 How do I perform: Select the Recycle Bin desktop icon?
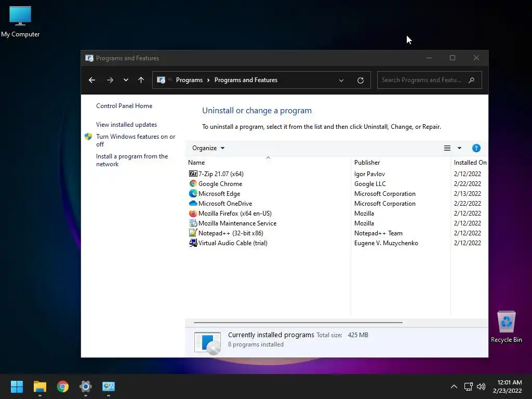(x=506, y=327)
